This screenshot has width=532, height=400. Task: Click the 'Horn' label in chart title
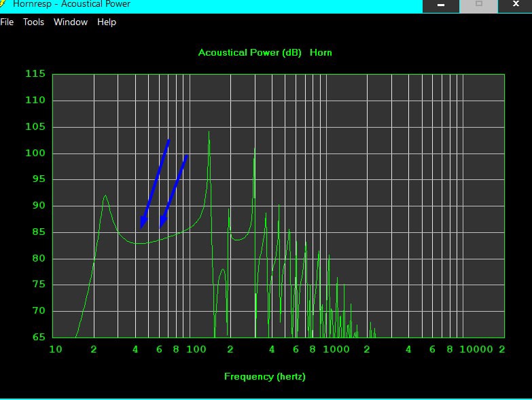point(321,52)
